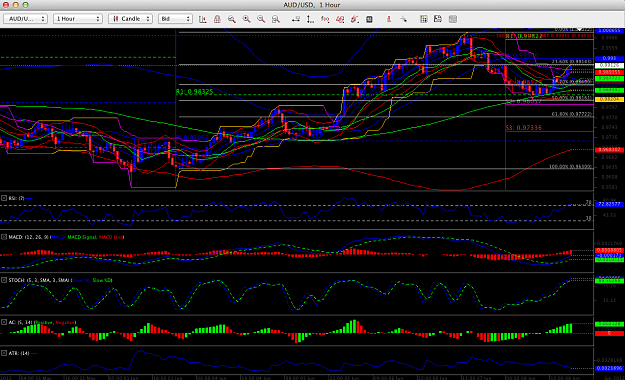Viewport: 625px width, 380px height.
Task: Click the save chart template icon
Action: (x=438, y=19)
